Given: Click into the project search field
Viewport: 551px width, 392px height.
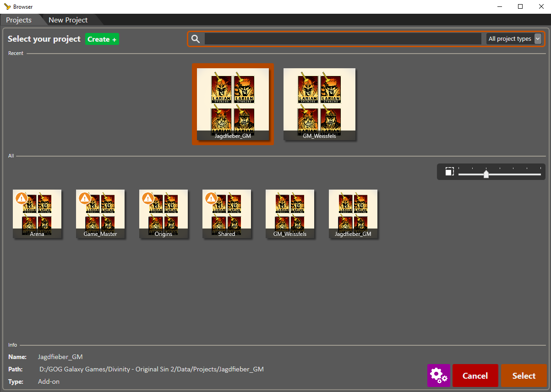Looking at the screenshot, I should 343,39.
